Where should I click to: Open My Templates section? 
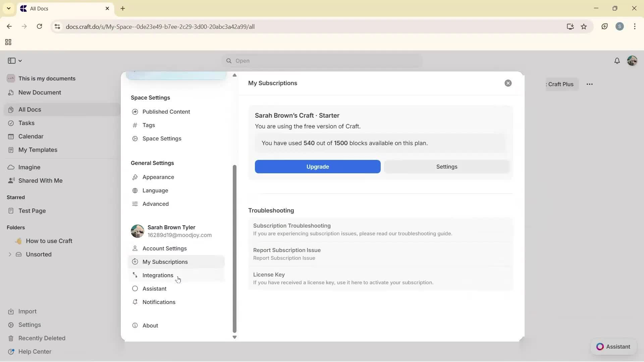click(37, 150)
